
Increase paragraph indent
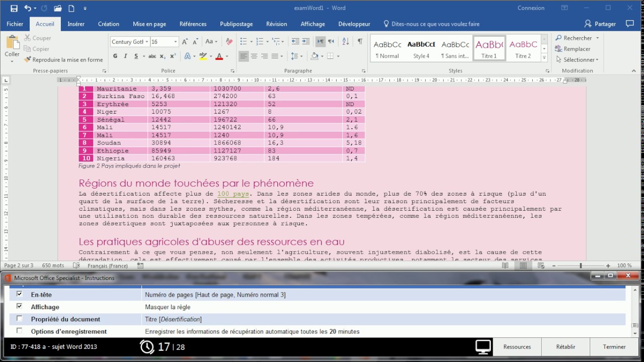coord(306,42)
